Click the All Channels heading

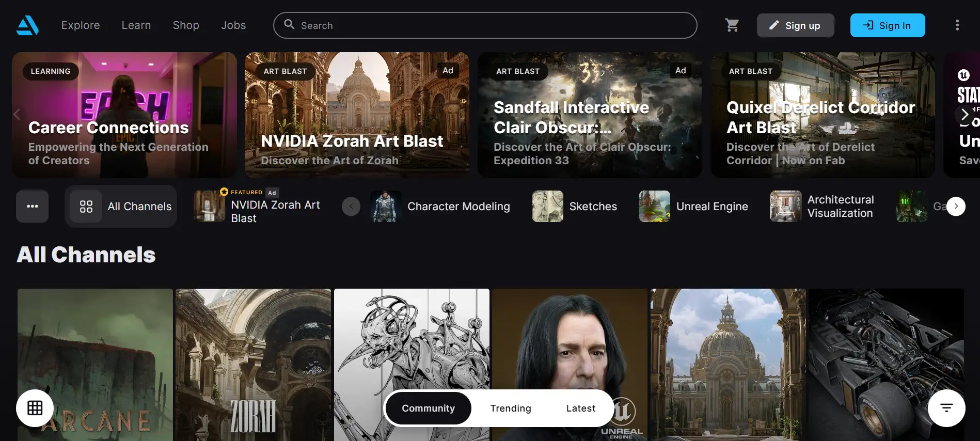(x=86, y=255)
